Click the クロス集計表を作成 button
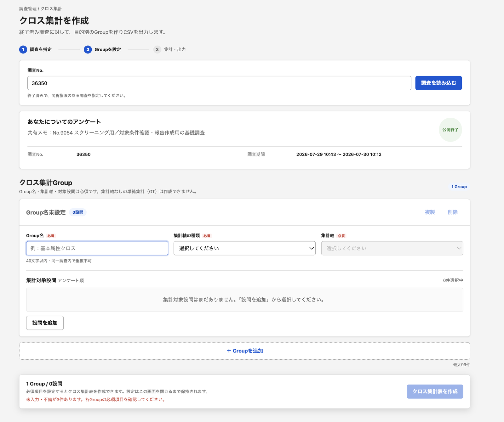The height and width of the screenshot is (422, 504). [435, 391]
